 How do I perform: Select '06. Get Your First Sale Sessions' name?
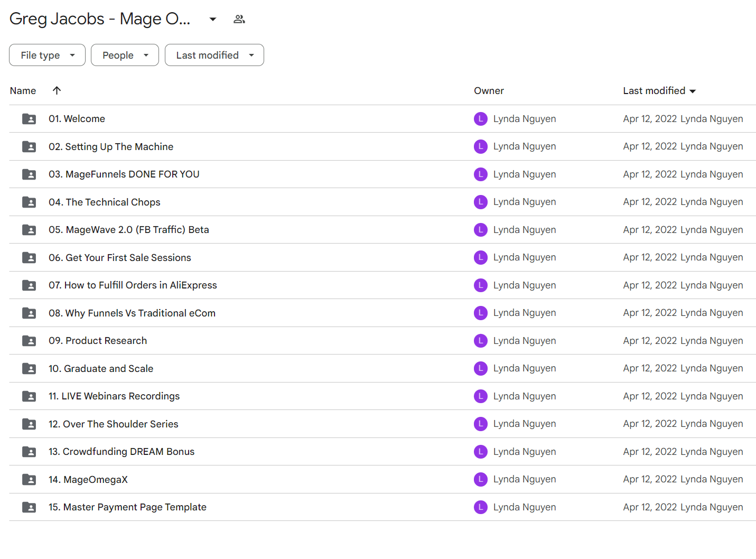coord(120,257)
